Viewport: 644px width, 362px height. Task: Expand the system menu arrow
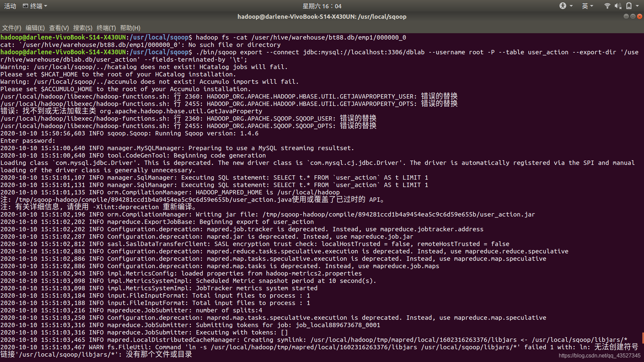coord(637,6)
